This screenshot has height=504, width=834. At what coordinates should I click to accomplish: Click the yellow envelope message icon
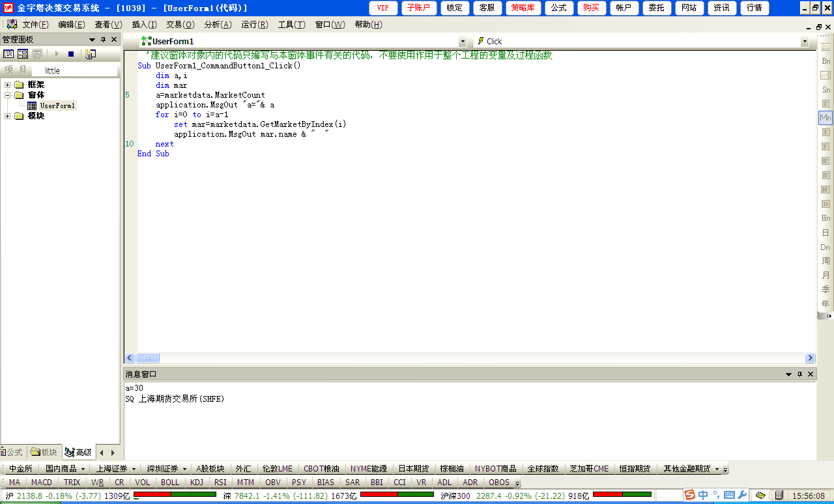point(760,496)
